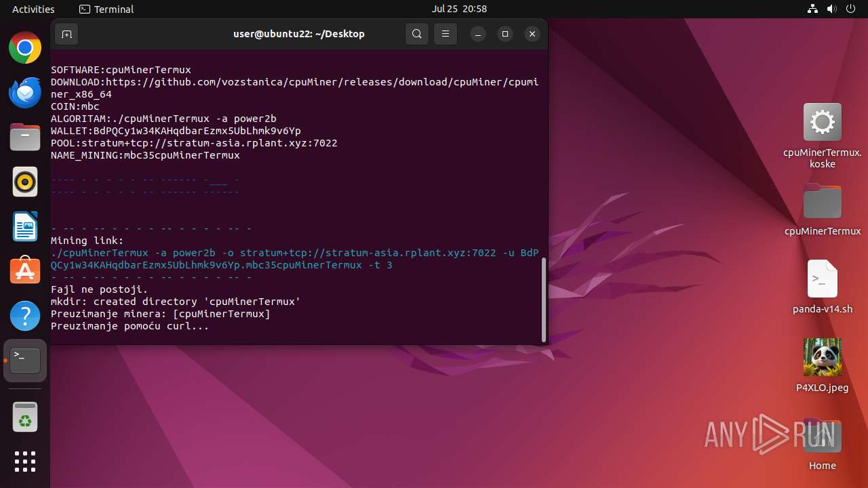Click the 'Preuzimanje minera' line

(x=161, y=314)
